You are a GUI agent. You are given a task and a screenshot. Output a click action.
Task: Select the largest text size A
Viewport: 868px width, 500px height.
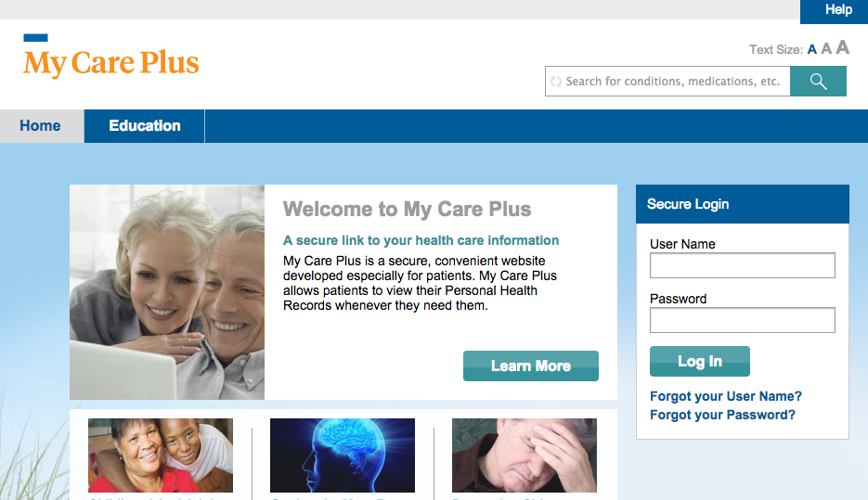click(843, 47)
